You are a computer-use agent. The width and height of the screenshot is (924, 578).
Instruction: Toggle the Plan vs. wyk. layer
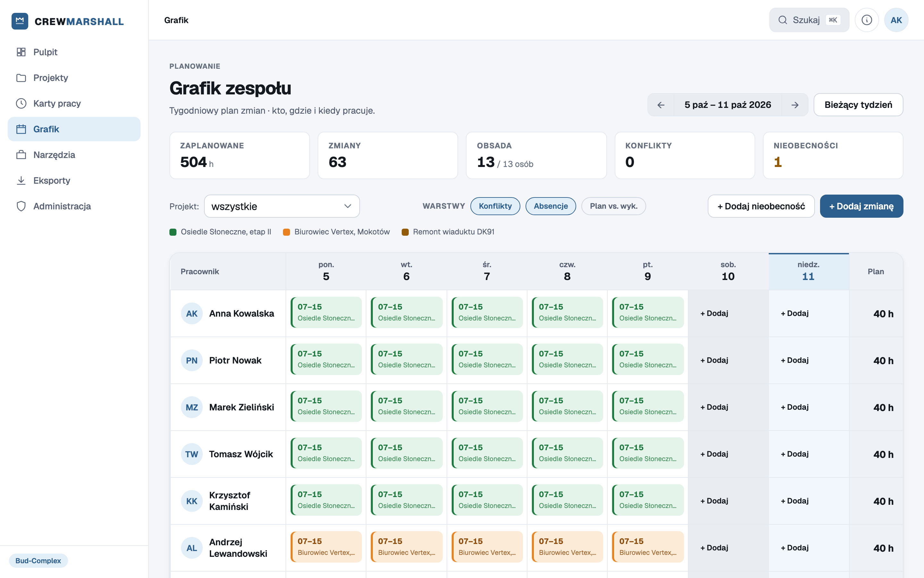(613, 206)
